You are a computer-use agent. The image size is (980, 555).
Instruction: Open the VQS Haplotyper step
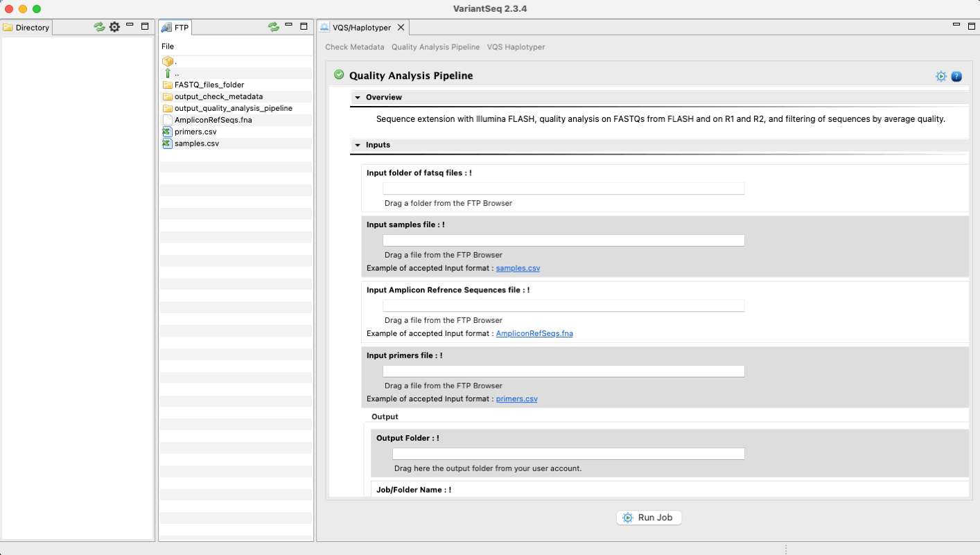(516, 47)
